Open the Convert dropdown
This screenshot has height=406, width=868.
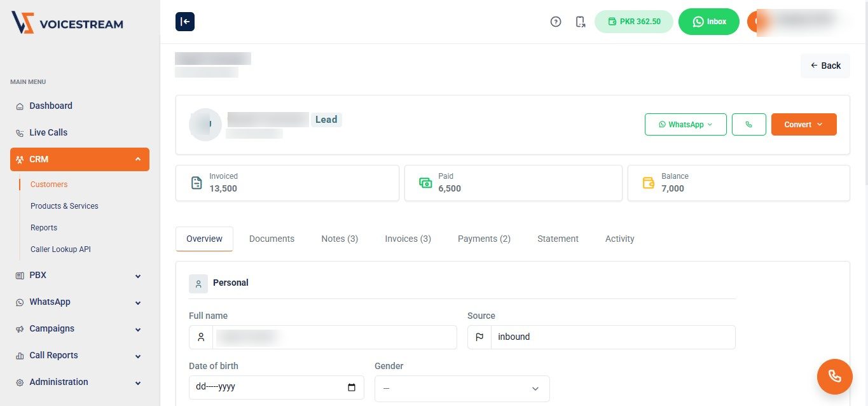pos(804,125)
